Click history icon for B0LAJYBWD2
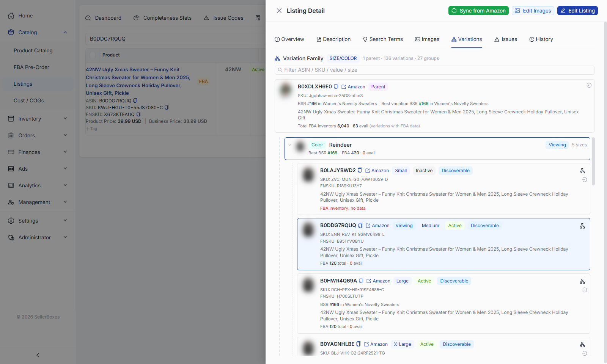 coord(584,180)
